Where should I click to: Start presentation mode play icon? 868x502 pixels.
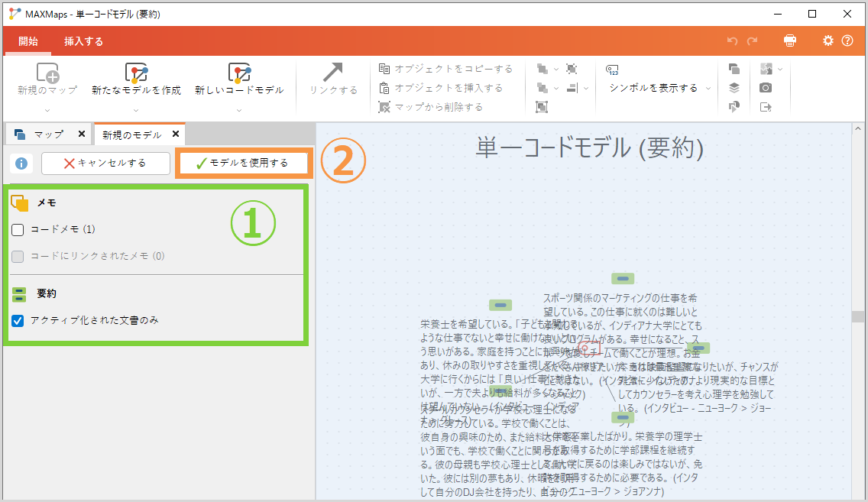(734, 107)
